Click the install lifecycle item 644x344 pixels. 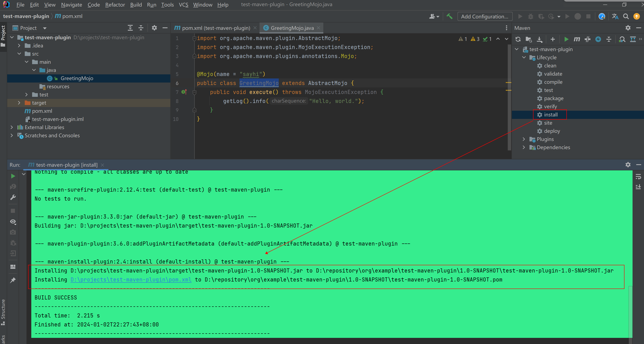click(x=550, y=114)
